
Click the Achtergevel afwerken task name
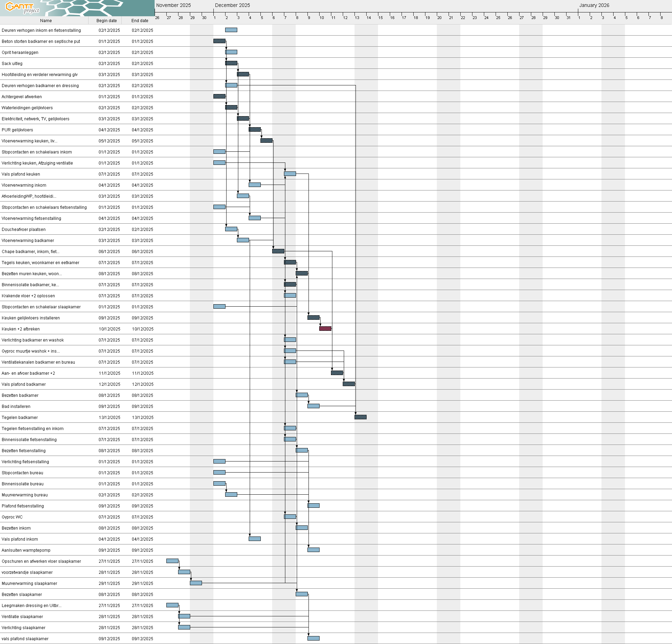[22, 97]
